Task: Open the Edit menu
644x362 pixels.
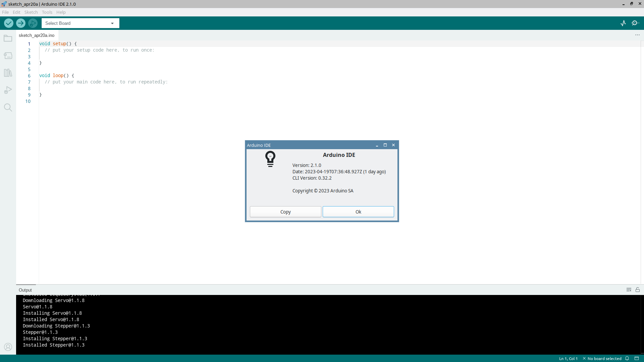Action: coord(16,12)
